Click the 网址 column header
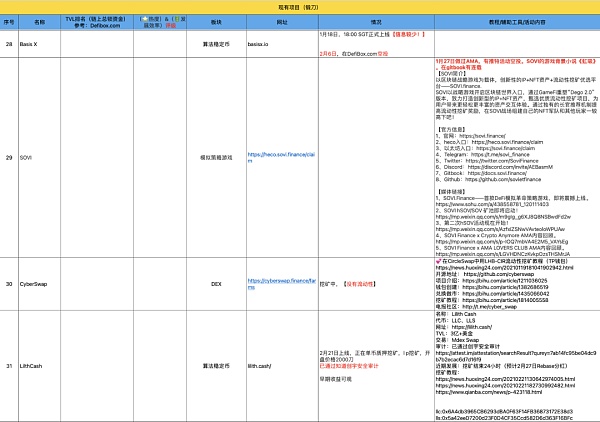 (282, 19)
